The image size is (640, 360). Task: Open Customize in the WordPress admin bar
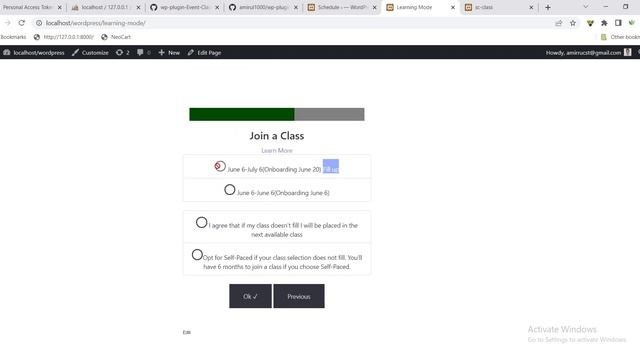pos(90,53)
